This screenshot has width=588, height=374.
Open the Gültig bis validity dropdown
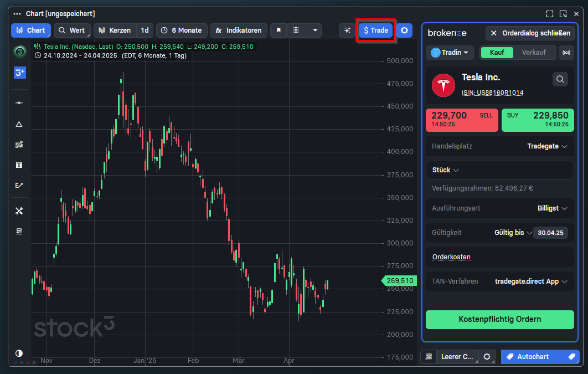pos(513,233)
